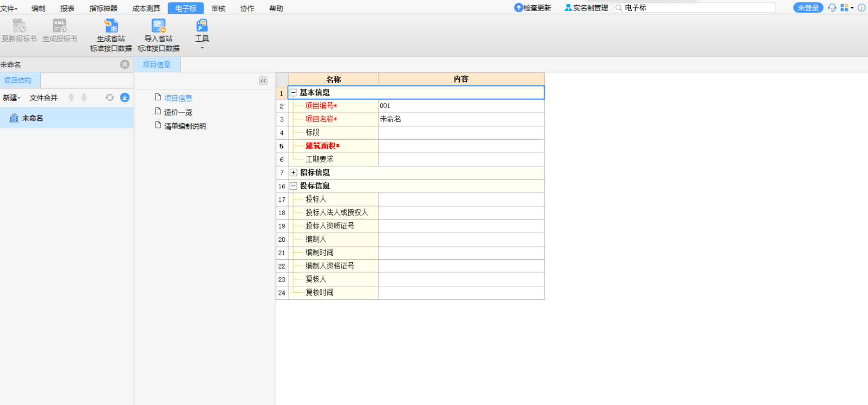This screenshot has width=868, height=405.
Task: Click the 编制时间 name cell
Action: pos(333,252)
